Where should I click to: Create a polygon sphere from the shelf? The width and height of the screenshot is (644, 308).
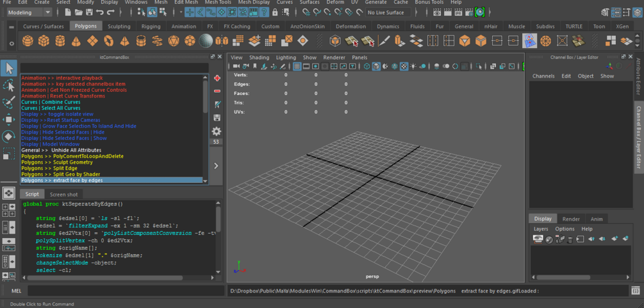point(27,41)
